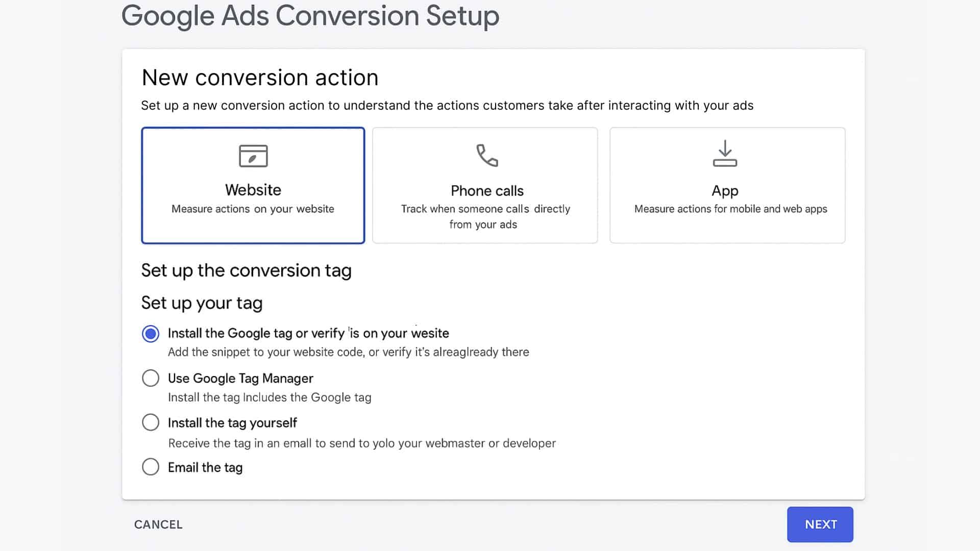
Task: Click the 'Set up the conversion tag' heading
Action: (247, 270)
